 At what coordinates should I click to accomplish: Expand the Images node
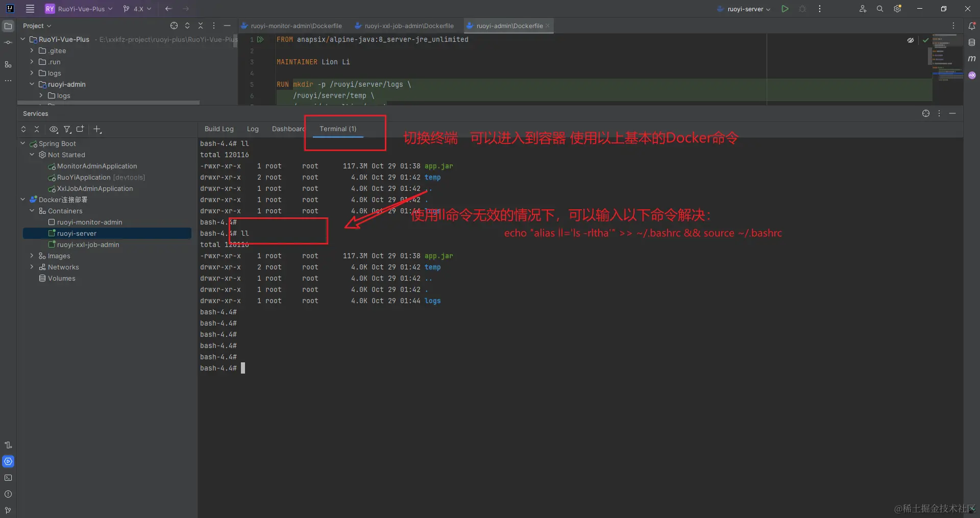(32, 256)
